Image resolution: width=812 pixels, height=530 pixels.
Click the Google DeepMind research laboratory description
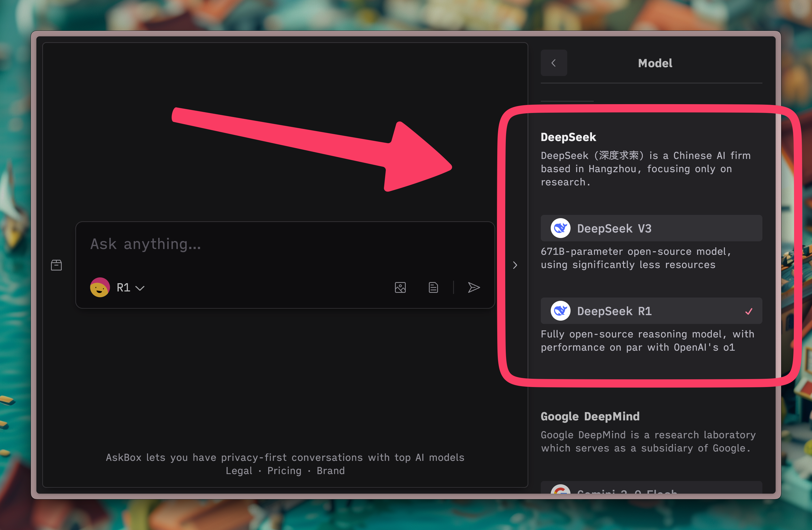tap(648, 441)
